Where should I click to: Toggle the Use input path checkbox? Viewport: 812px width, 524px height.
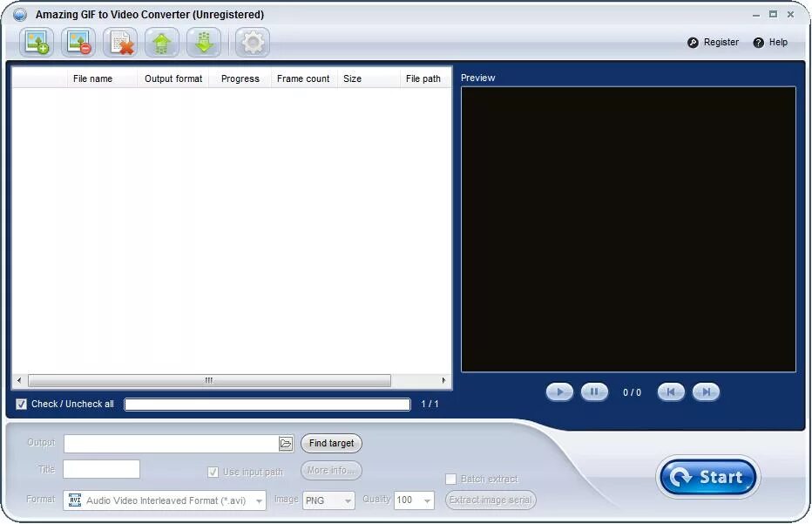213,473
